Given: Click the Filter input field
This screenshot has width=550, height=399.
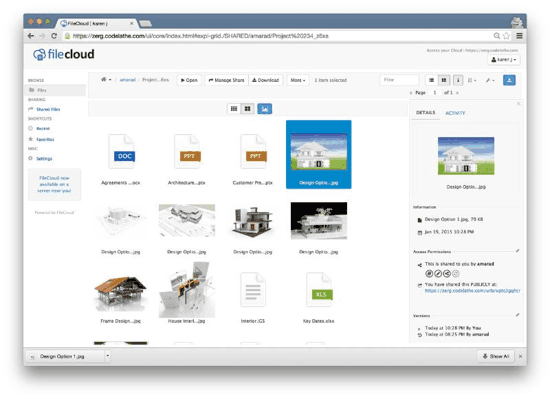Looking at the screenshot, I should 399,80.
